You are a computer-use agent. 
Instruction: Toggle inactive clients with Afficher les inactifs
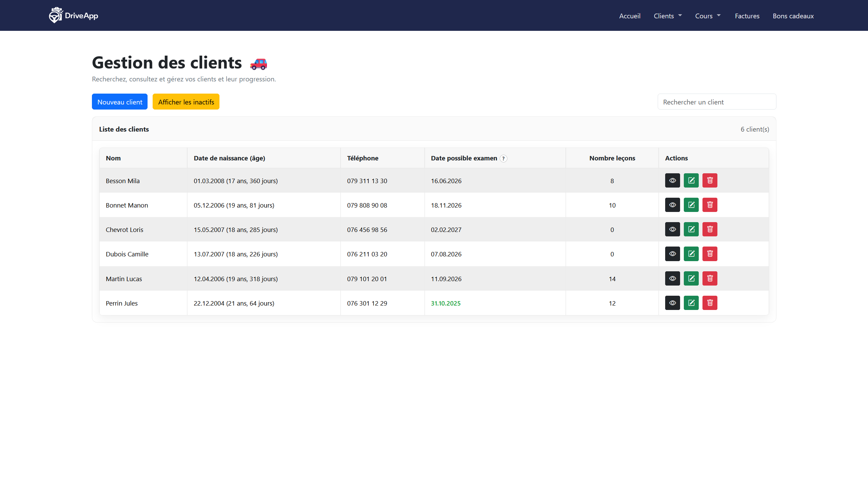click(186, 102)
